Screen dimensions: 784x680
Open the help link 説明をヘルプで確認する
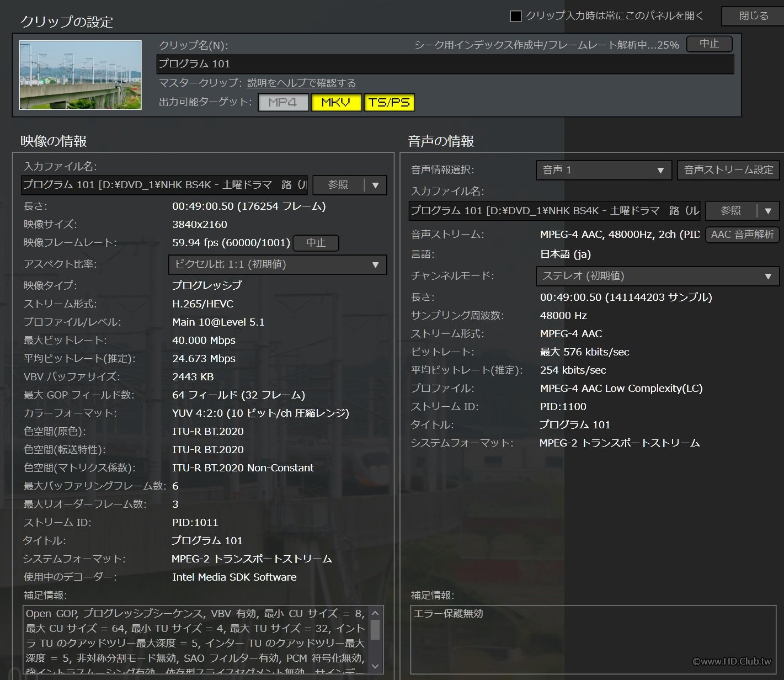[301, 83]
